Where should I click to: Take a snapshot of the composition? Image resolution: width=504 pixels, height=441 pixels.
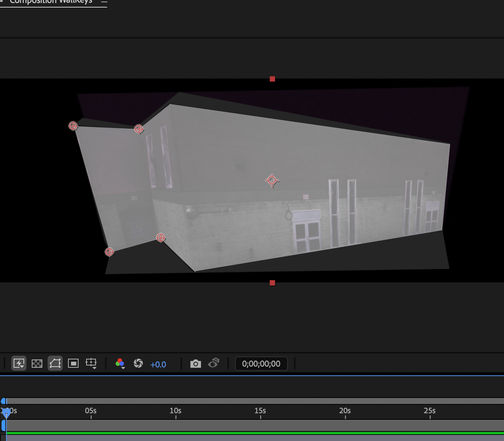(196, 364)
